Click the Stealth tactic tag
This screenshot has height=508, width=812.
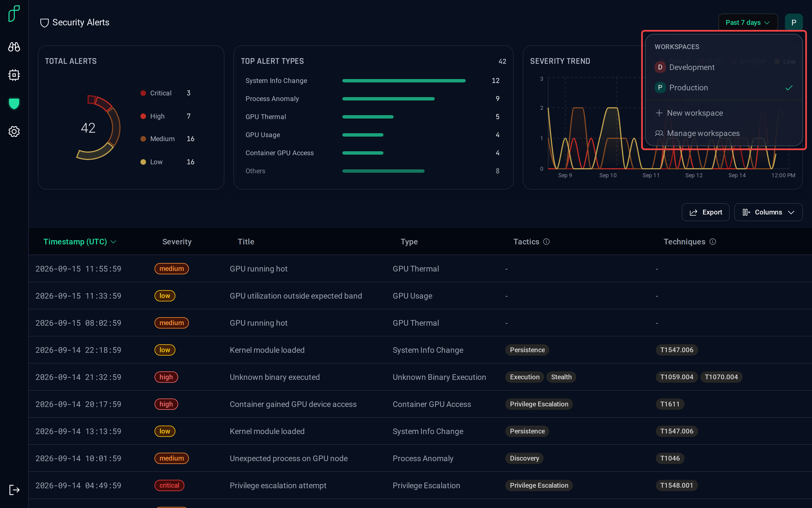(561, 377)
